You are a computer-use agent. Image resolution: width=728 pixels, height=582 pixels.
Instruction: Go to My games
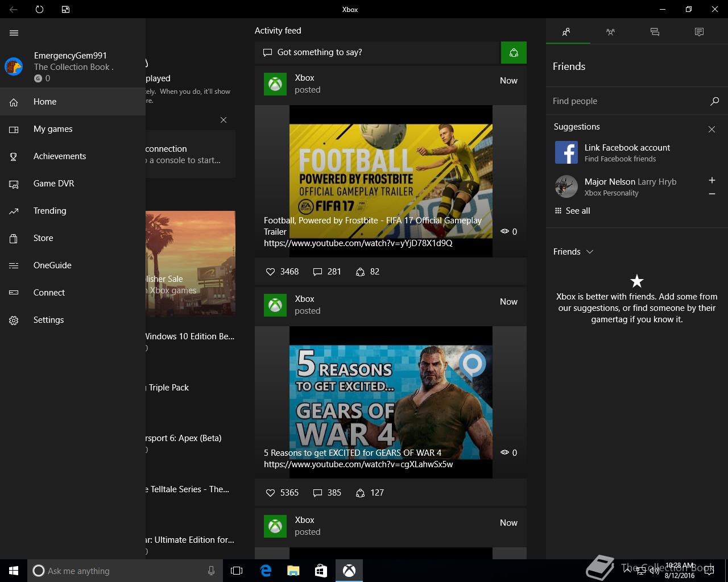[x=73, y=129]
